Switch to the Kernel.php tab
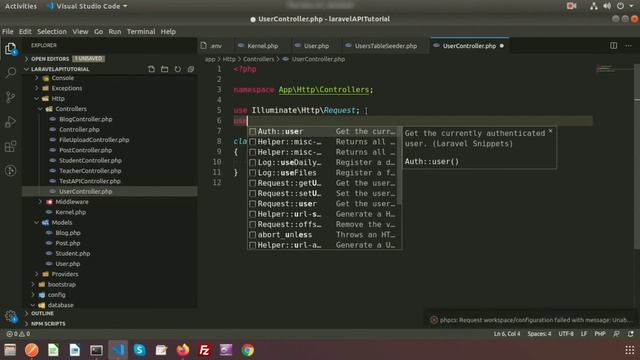This screenshot has width=640, height=360. coord(262,46)
